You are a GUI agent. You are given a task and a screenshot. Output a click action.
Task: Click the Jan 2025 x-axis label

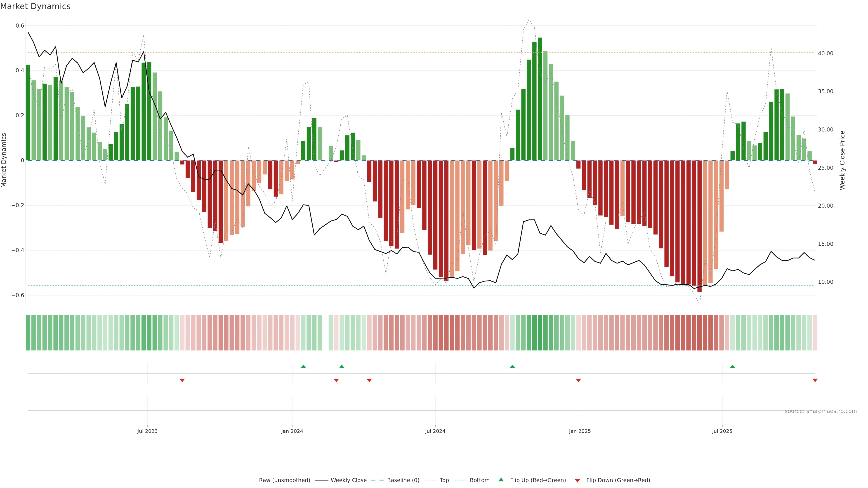pos(580,431)
